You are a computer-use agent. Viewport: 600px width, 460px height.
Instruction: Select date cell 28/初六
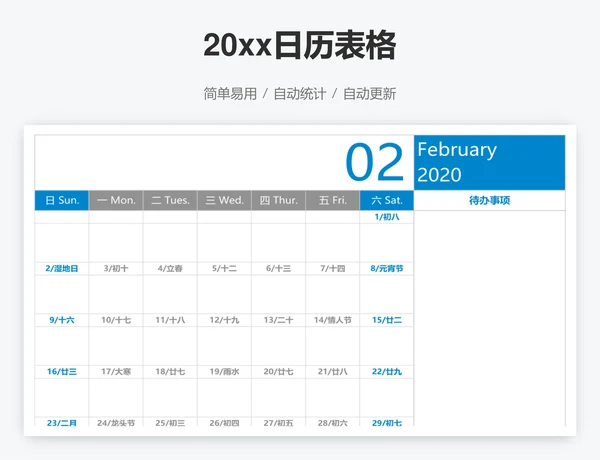[333, 422]
